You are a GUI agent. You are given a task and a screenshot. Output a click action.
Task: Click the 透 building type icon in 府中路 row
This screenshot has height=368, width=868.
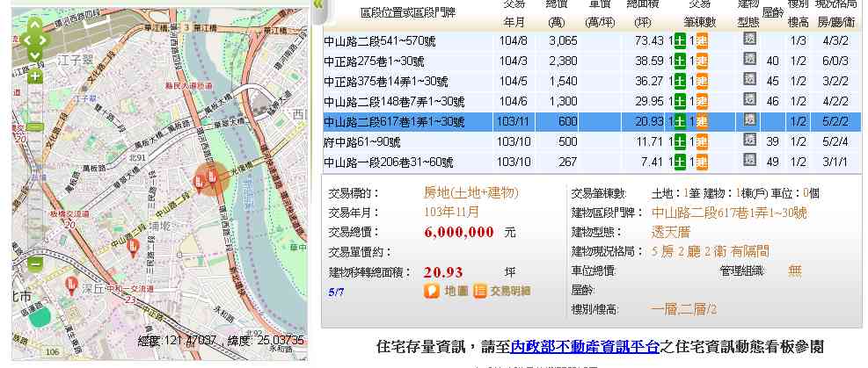pos(749,140)
